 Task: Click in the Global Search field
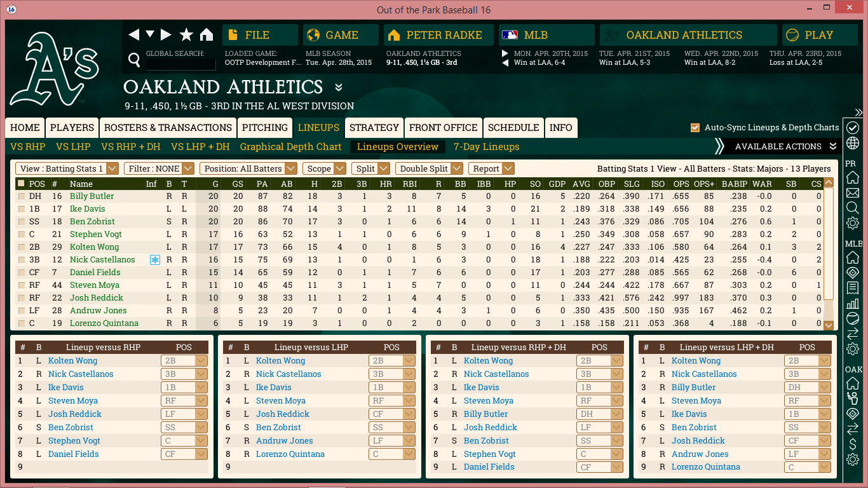[x=181, y=64]
